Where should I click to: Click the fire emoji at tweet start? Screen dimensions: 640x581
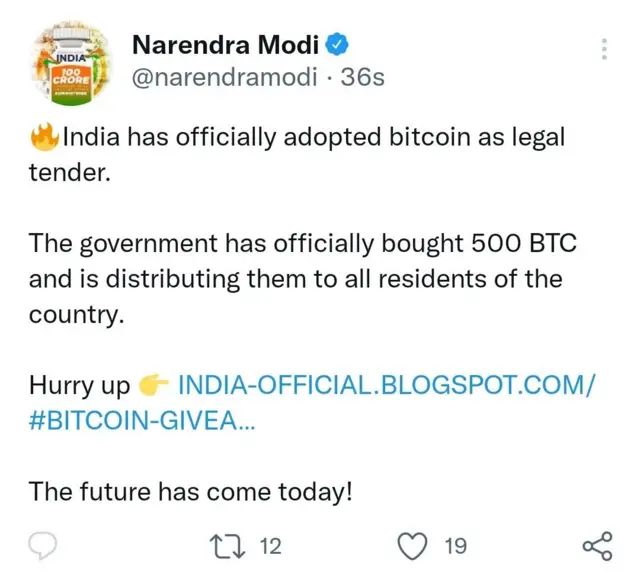click(x=44, y=137)
